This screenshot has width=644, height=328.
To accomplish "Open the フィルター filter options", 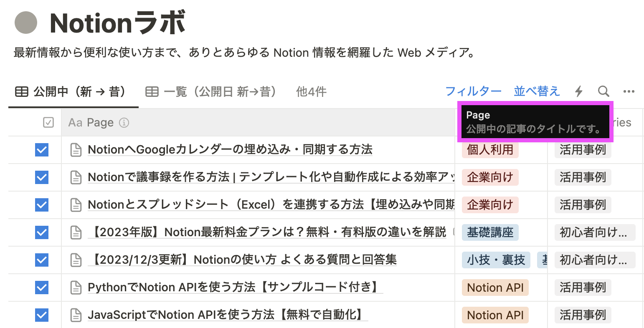I will coord(473,91).
